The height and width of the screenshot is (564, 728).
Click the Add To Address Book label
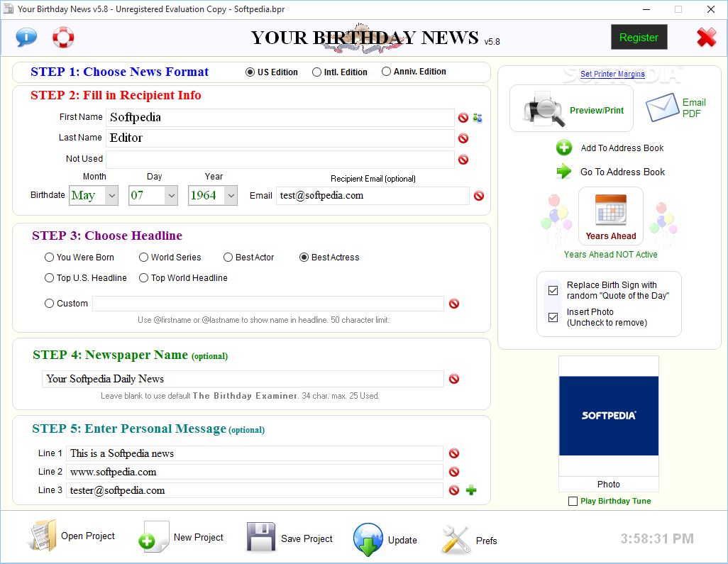[x=622, y=148]
